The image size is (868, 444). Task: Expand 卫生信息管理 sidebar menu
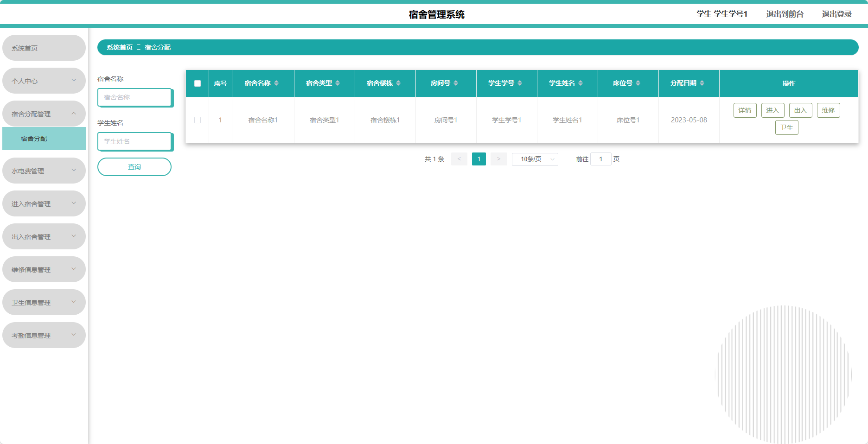tap(44, 302)
